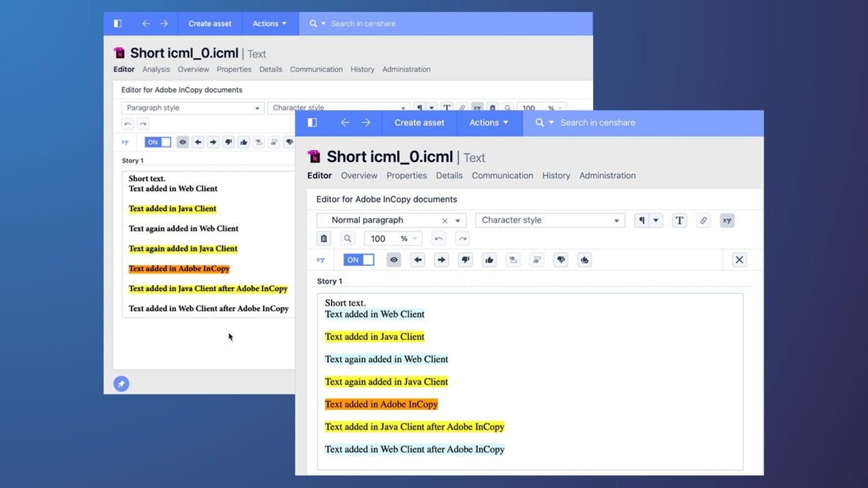Select Editor tab in front window
The width and height of the screenshot is (868, 488).
[320, 175]
